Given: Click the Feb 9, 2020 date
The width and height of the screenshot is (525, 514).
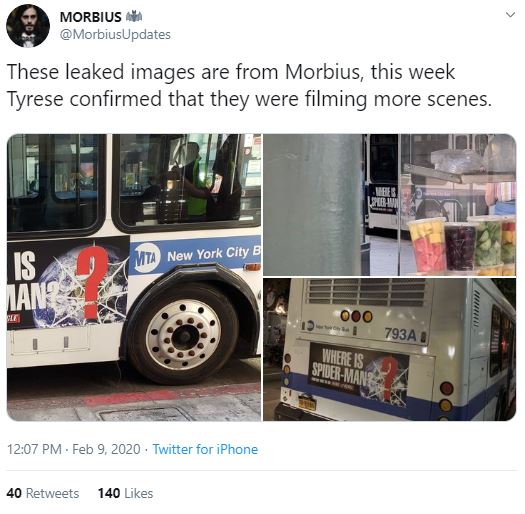Looking at the screenshot, I should (106, 449).
